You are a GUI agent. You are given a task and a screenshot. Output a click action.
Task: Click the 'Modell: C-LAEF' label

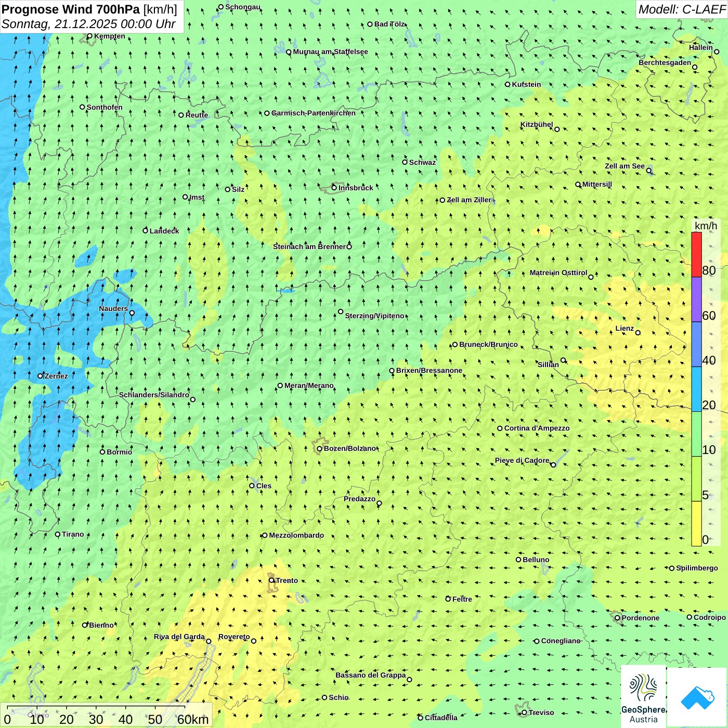coord(682,9)
